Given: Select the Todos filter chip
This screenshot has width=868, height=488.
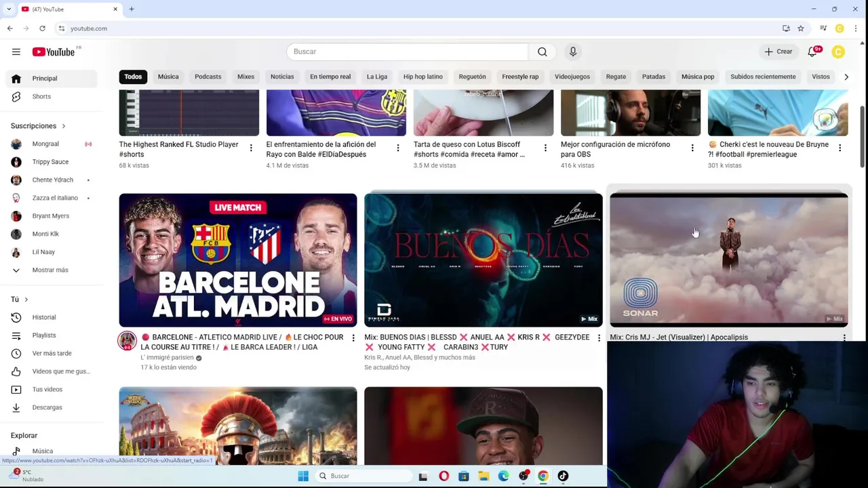Looking at the screenshot, I should click(x=133, y=77).
